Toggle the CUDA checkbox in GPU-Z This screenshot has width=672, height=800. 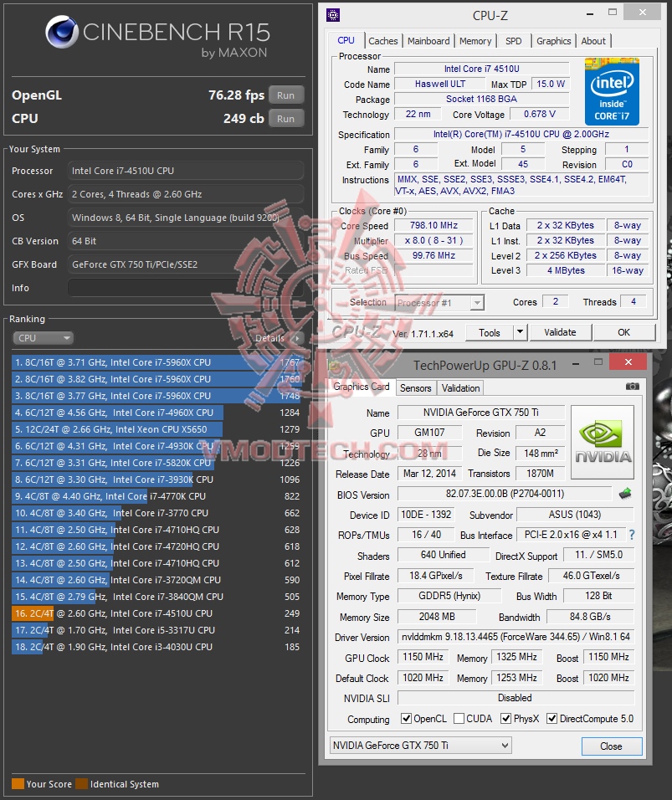click(x=459, y=718)
